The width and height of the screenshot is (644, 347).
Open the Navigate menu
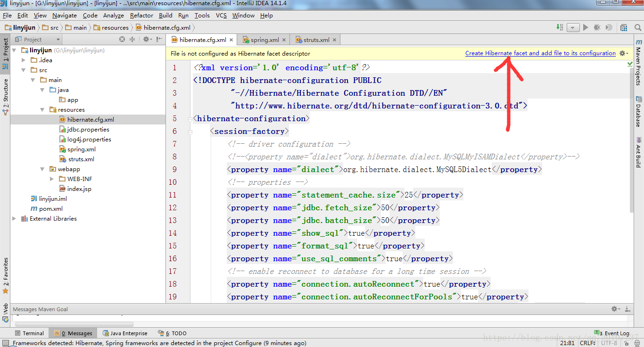pos(65,16)
